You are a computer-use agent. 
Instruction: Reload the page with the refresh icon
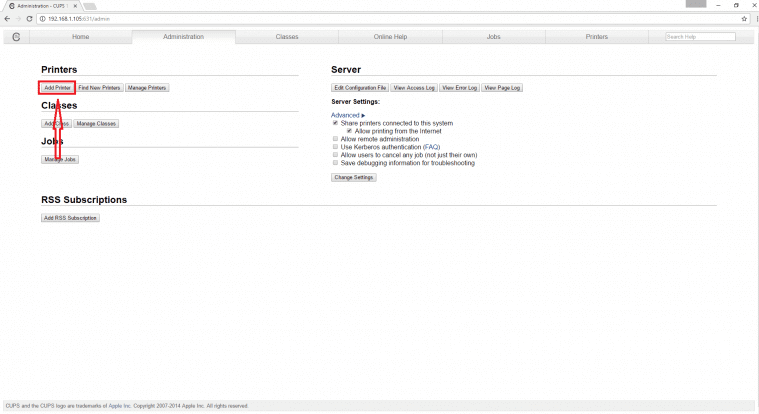click(x=29, y=19)
